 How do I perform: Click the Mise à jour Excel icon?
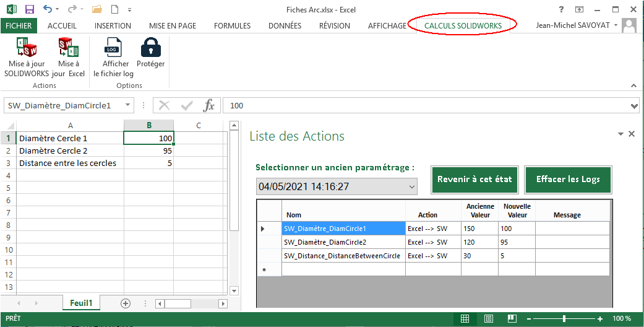click(69, 48)
